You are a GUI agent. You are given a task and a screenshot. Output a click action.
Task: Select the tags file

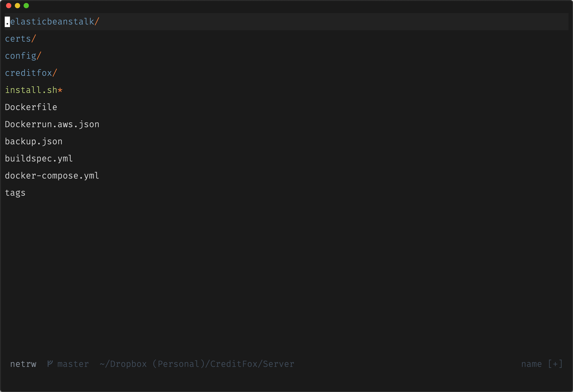click(x=15, y=193)
